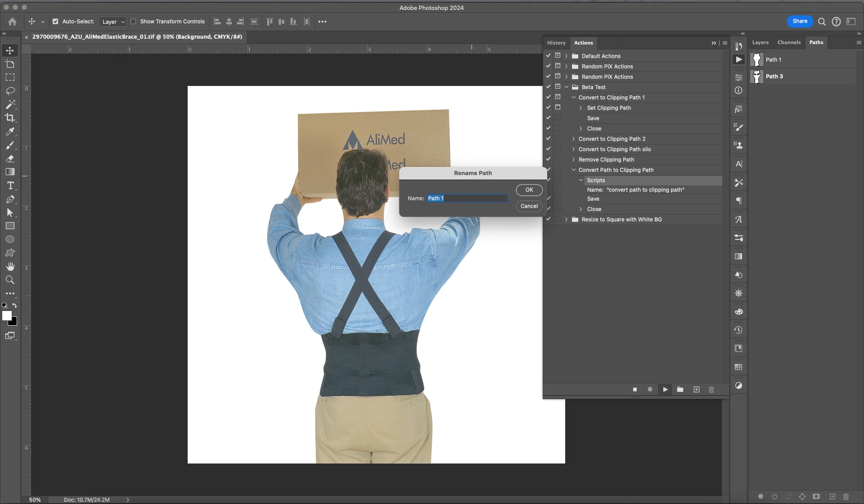864x504 pixels.
Task: Switch to the Channels tab
Action: (789, 42)
